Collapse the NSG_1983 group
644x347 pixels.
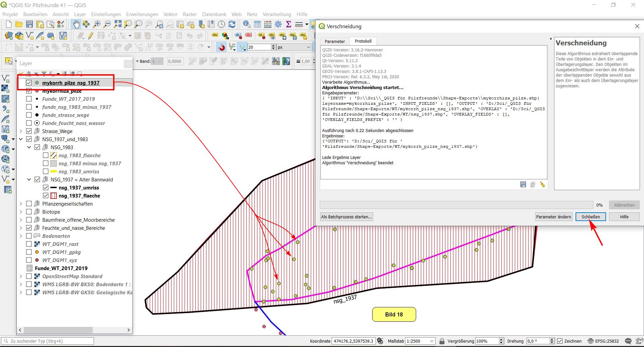(x=29, y=147)
